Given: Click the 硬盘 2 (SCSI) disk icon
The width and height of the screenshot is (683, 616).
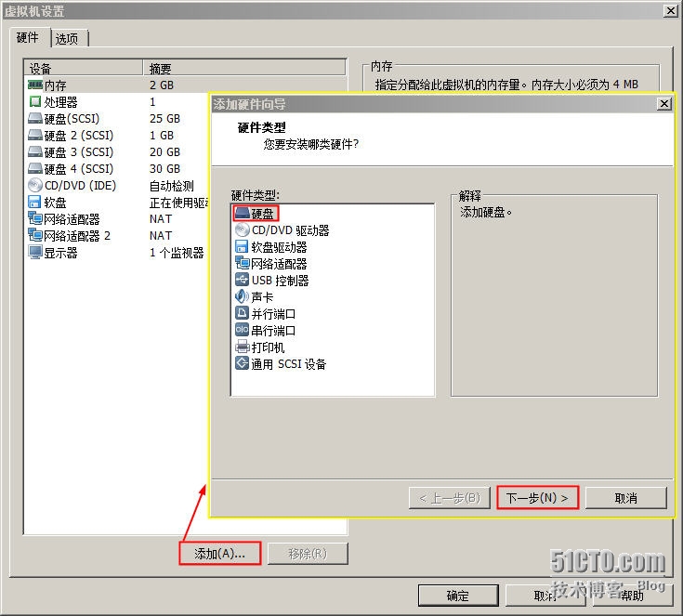Looking at the screenshot, I should tap(35, 135).
